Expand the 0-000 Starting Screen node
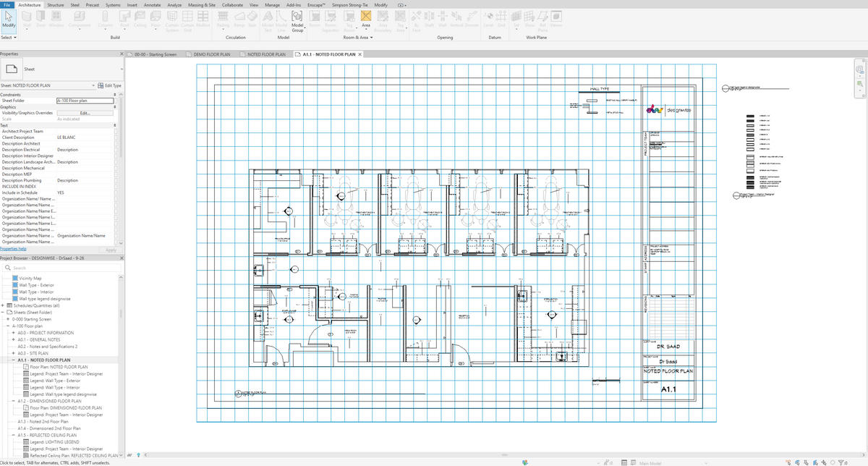This screenshot has height=466, width=868. [7, 319]
